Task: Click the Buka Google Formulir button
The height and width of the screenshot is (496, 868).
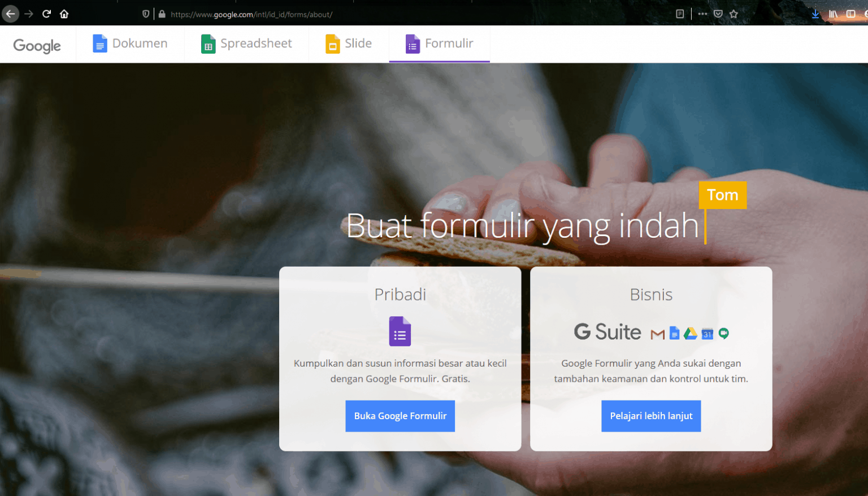Action: click(x=400, y=416)
